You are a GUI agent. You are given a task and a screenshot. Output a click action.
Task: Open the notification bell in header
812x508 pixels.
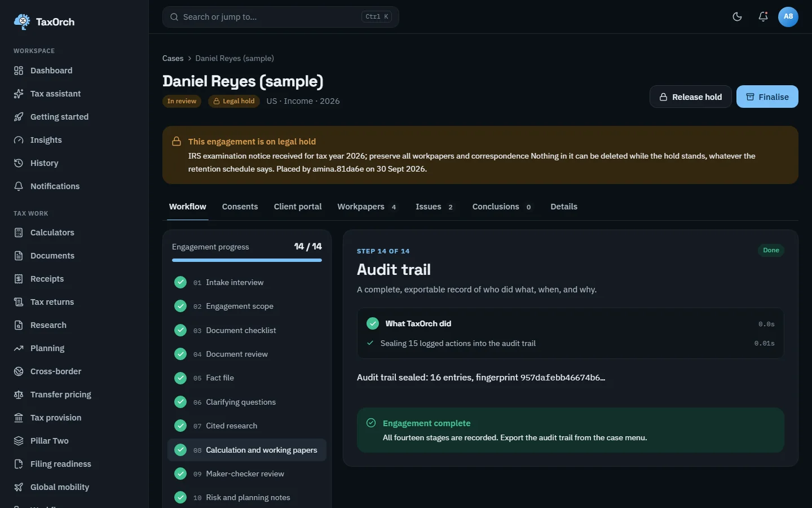(763, 17)
